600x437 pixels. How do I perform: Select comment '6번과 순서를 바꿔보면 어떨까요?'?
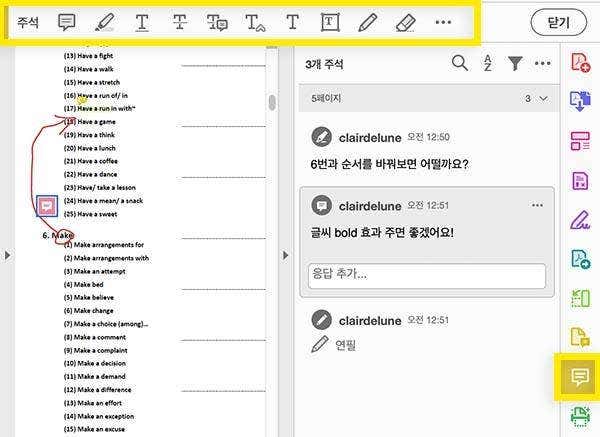click(389, 165)
